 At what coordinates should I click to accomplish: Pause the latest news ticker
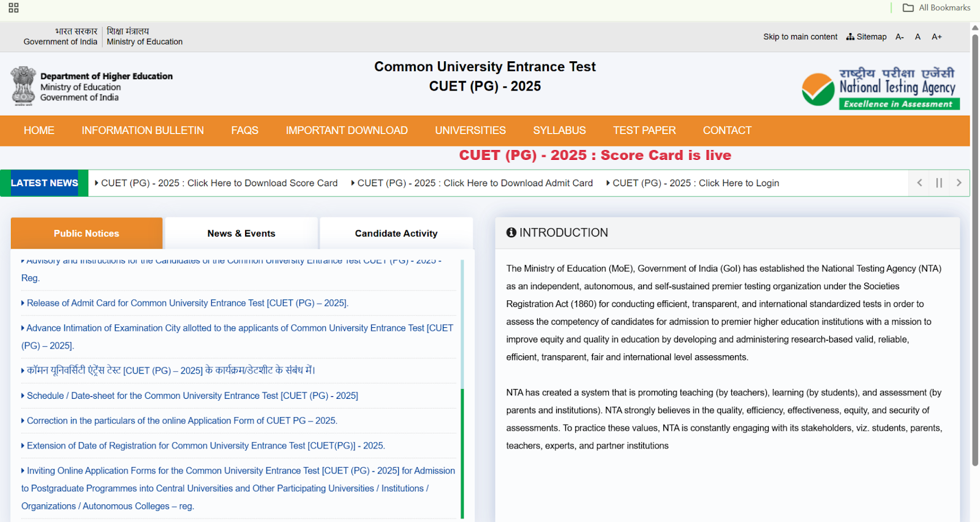pyautogui.click(x=939, y=183)
